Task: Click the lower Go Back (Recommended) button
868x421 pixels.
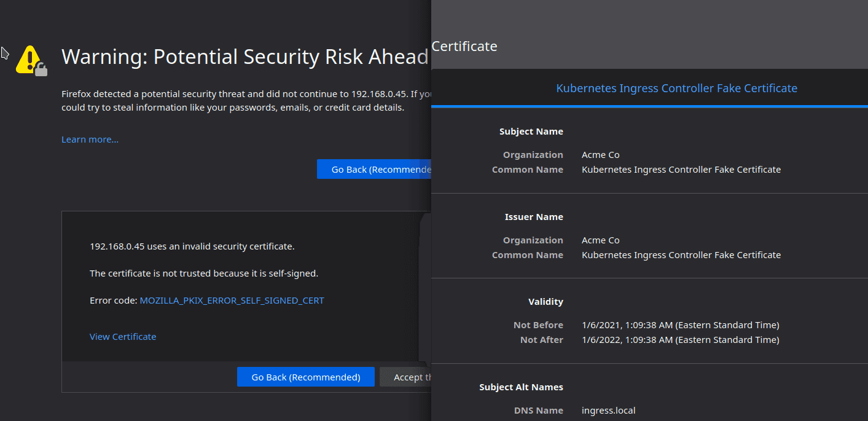Action: click(x=306, y=377)
